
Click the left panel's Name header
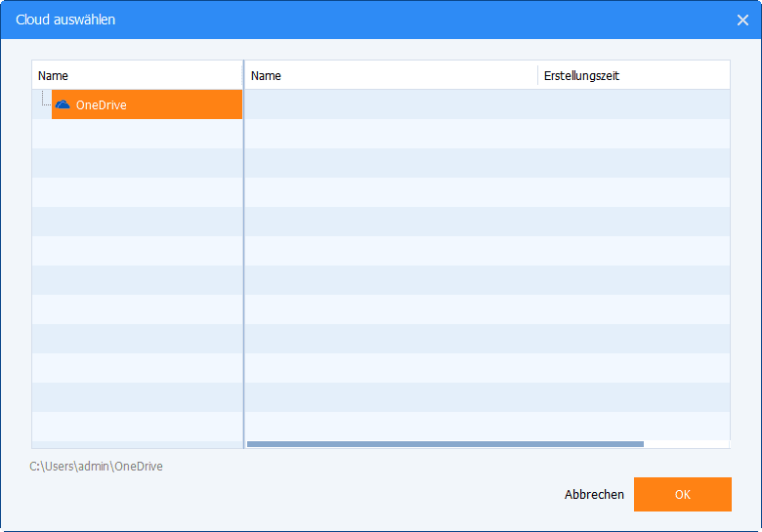click(x=137, y=75)
